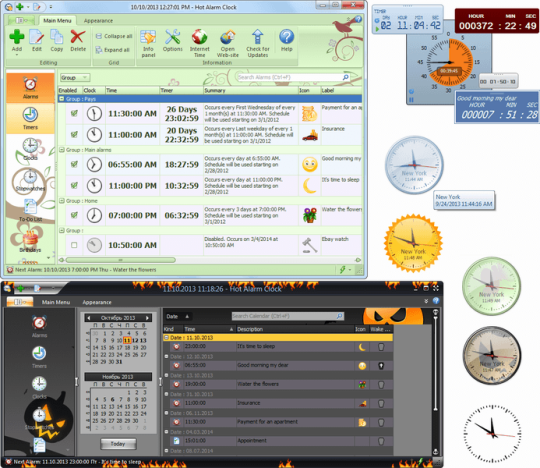The width and height of the screenshot is (540, 468).
Task: Disable the 07:00:00 PM alarm checkbox
Action: (74, 215)
